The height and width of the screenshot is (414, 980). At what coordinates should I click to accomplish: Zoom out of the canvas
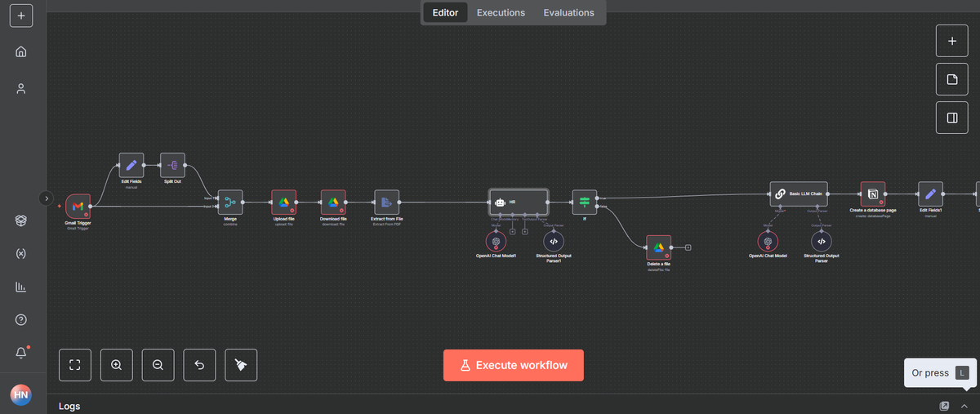coord(158,365)
